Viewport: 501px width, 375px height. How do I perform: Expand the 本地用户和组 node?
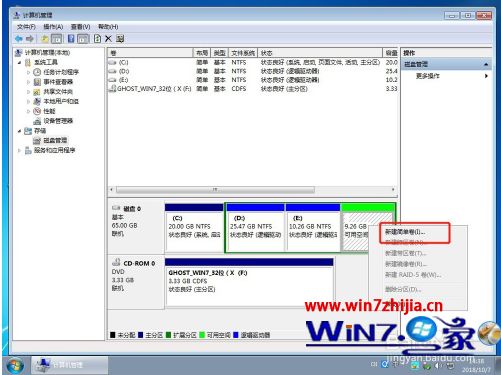coord(28,101)
